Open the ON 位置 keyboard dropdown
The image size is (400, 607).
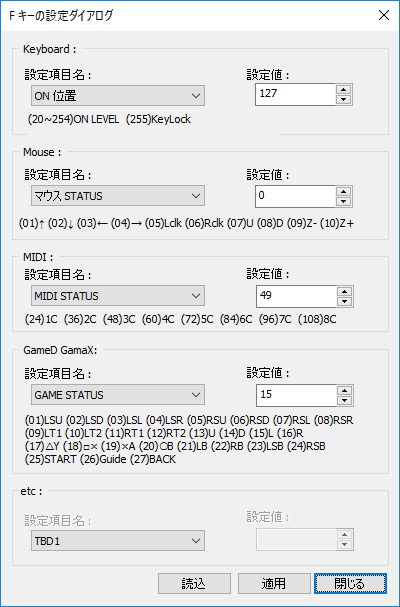coord(118,96)
